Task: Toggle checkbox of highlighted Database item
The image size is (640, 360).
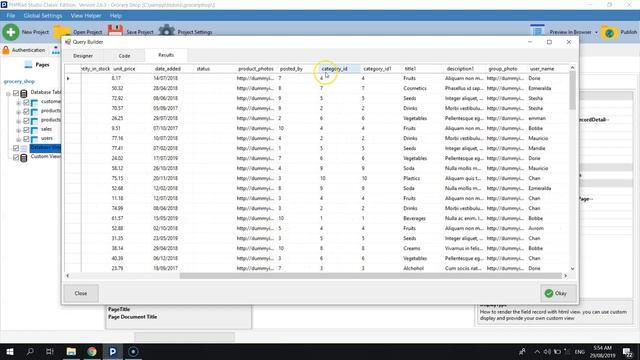Action: point(16,148)
